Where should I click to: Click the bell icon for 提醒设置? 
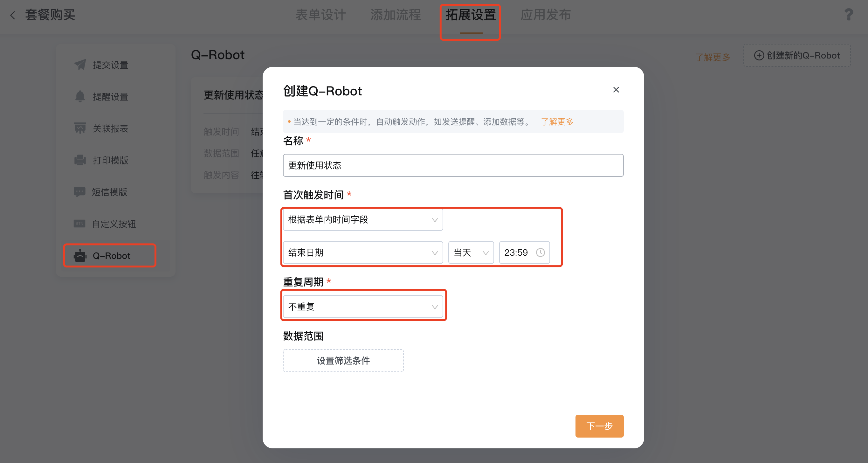pos(80,96)
